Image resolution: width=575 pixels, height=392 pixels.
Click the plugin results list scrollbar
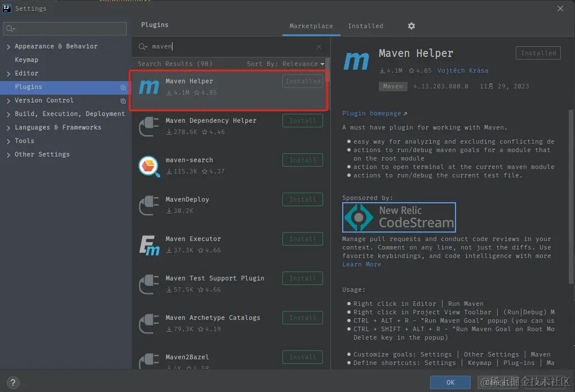[328, 70]
